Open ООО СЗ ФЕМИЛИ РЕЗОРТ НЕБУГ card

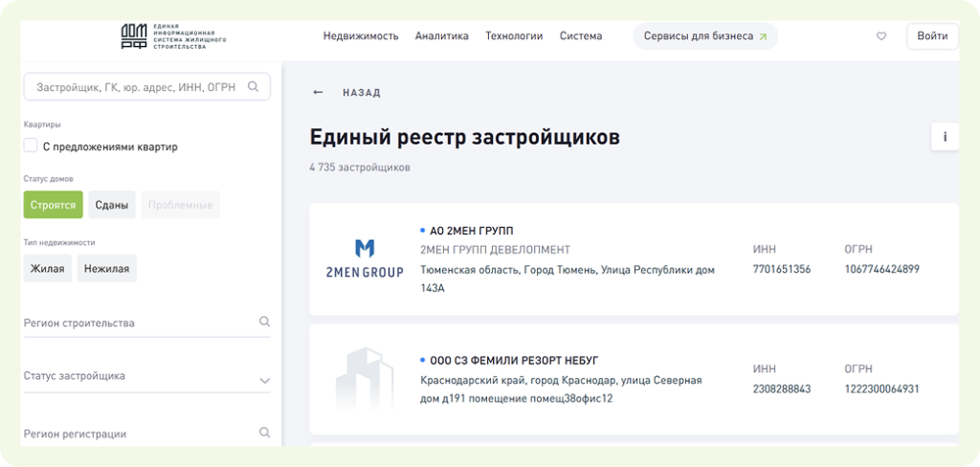pos(634,379)
